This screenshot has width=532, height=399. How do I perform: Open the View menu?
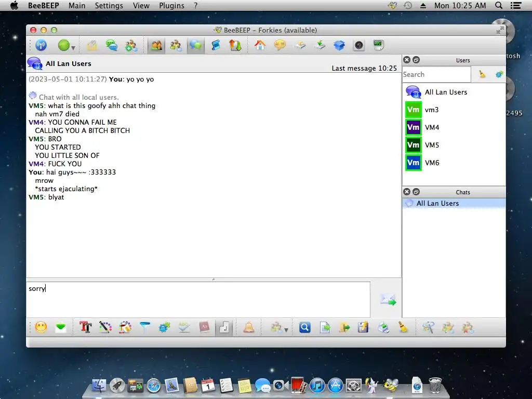[x=141, y=5]
